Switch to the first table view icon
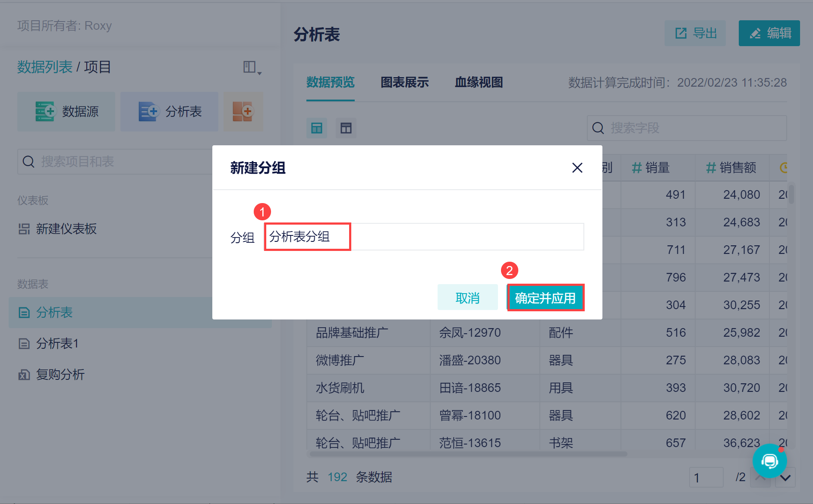 pyautogui.click(x=317, y=128)
